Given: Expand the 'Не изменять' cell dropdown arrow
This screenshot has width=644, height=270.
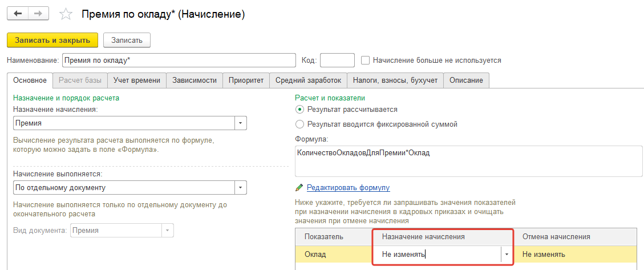Looking at the screenshot, I should tap(507, 255).
